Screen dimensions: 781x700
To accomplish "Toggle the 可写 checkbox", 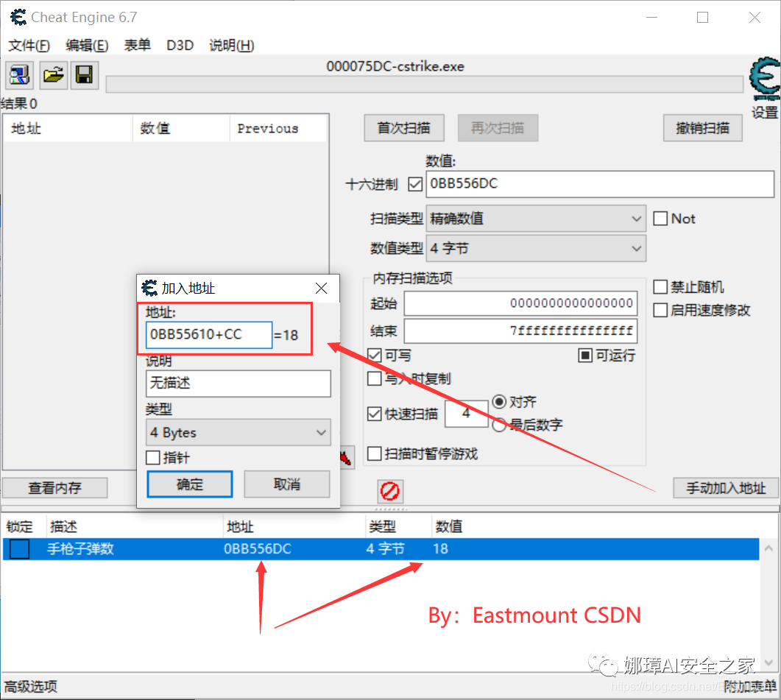I will click(x=375, y=356).
